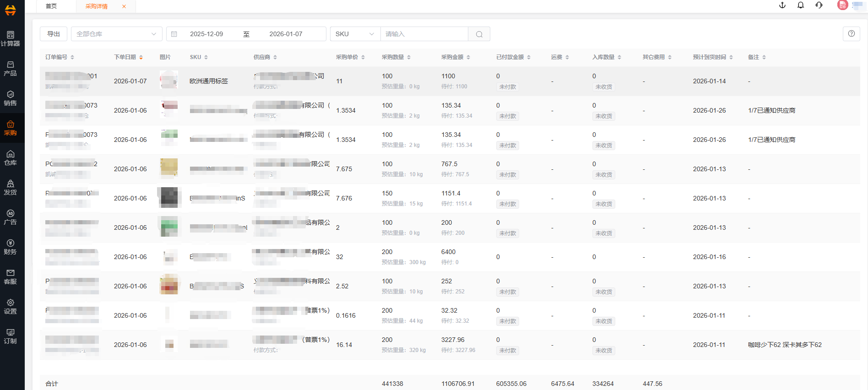The image size is (868, 390).
Task: Click the search magnifier icon
Action: point(479,34)
